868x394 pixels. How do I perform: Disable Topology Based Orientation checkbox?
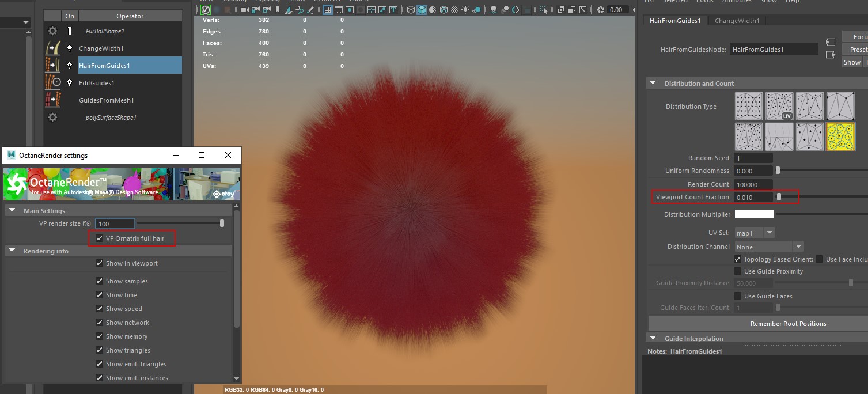(738, 259)
